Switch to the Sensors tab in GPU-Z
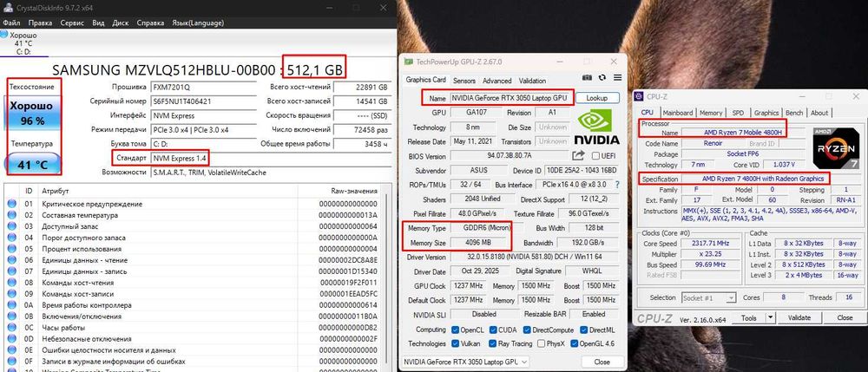Screen dimensions: 868x372 pyautogui.click(x=464, y=81)
